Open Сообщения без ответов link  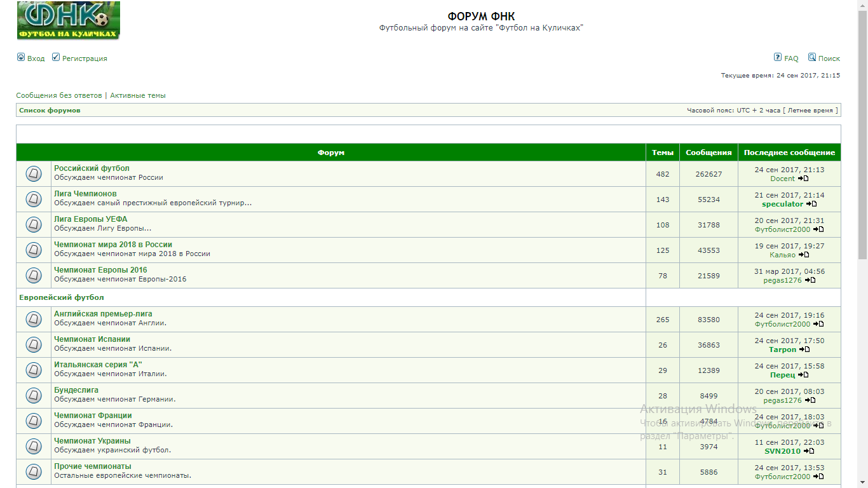(59, 95)
